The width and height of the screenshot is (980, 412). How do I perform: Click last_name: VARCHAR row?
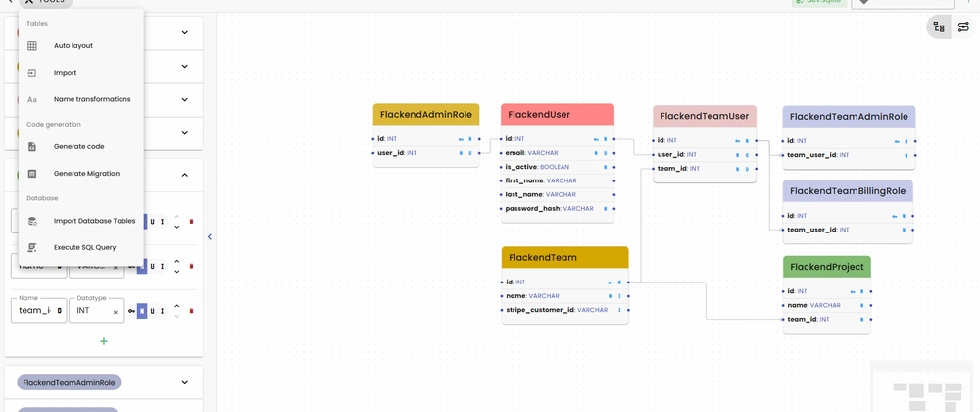tap(558, 195)
